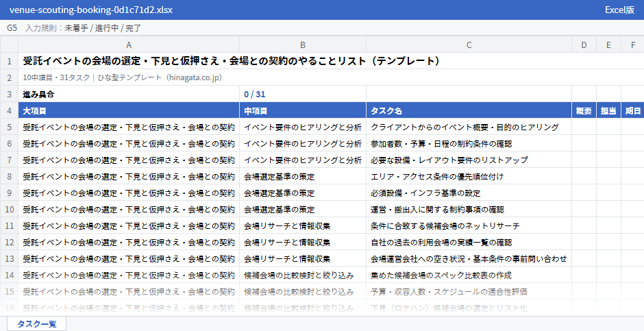The image size is (644, 331).
Task: Select row 13 大項目 cell in column A
Action: click(129, 258)
